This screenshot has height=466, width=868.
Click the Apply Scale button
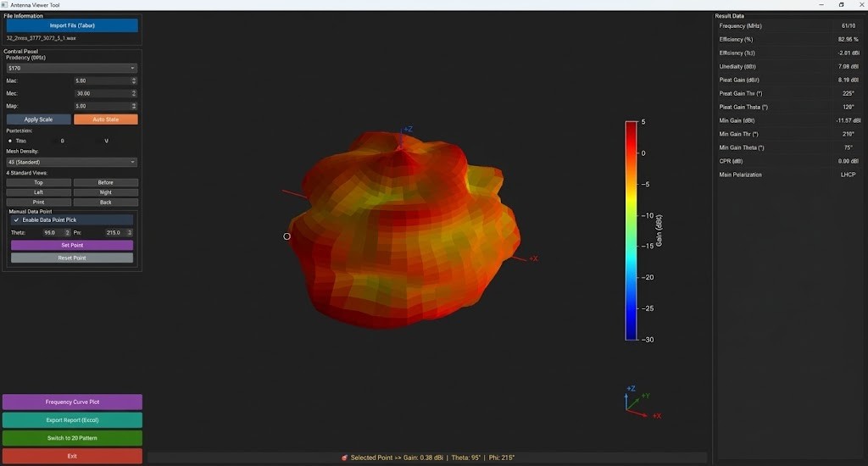pyautogui.click(x=39, y=119)
